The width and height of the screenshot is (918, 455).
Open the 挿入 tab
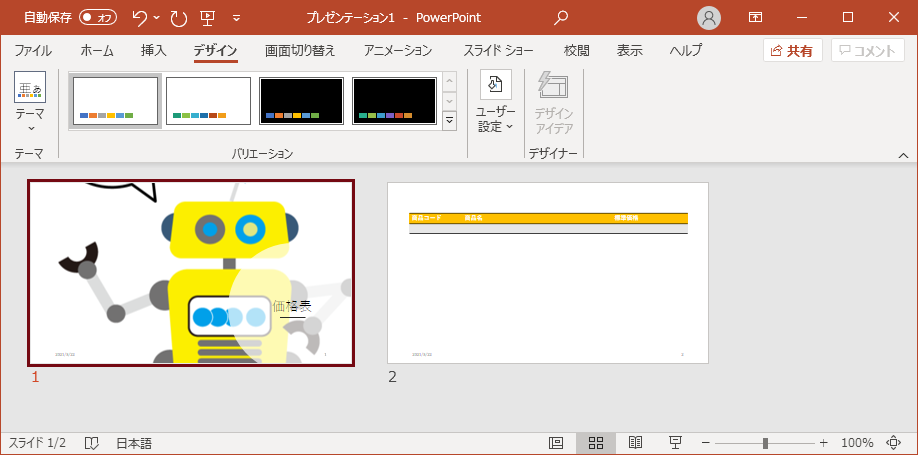click(153, 50)
